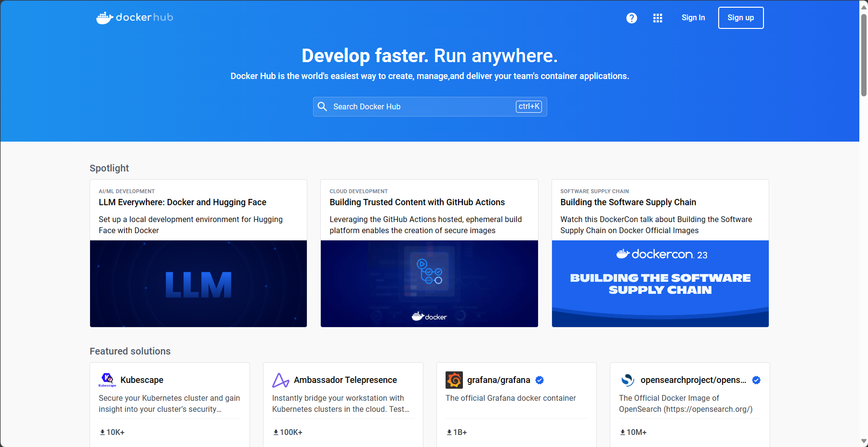Image resolution: width=868 pixels, height=447 pixels.
Task: Click opensearchproject verified publisher badge
Action: point(756,380)
